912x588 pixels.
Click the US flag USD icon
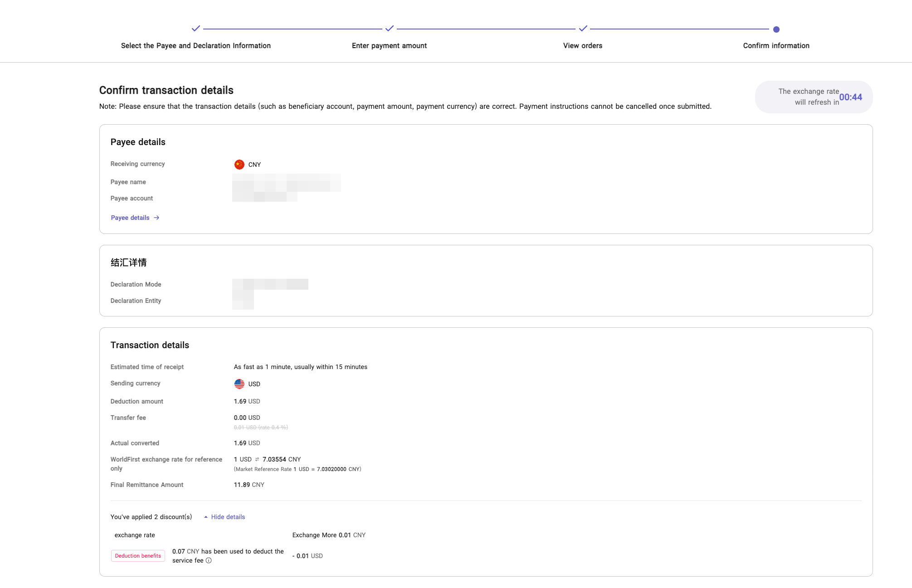239,384
